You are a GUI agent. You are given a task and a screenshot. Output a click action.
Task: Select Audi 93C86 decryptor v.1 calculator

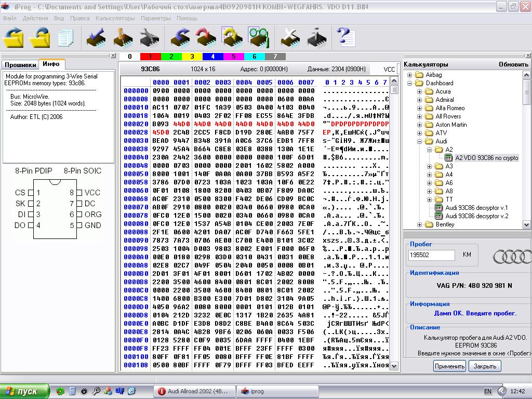[x=476, y=208]
